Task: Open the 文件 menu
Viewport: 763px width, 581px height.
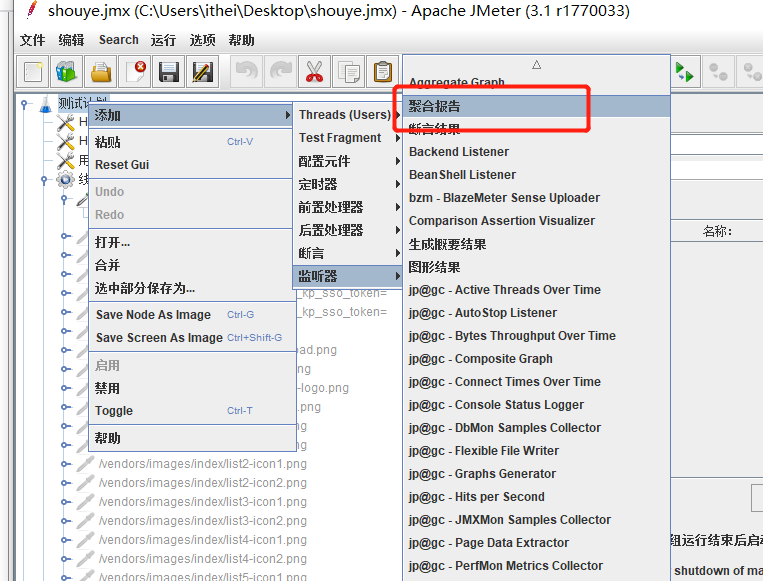Action: [32, 40]
